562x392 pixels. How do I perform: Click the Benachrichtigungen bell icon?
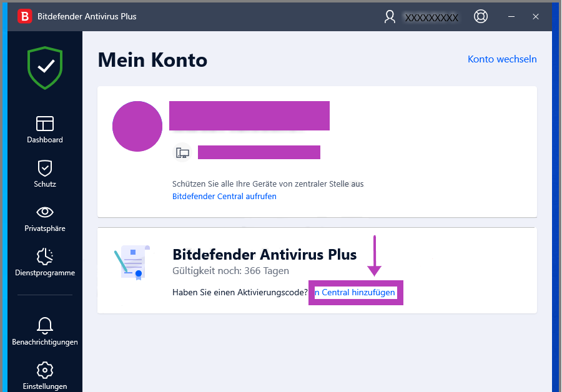click(44, 325)
